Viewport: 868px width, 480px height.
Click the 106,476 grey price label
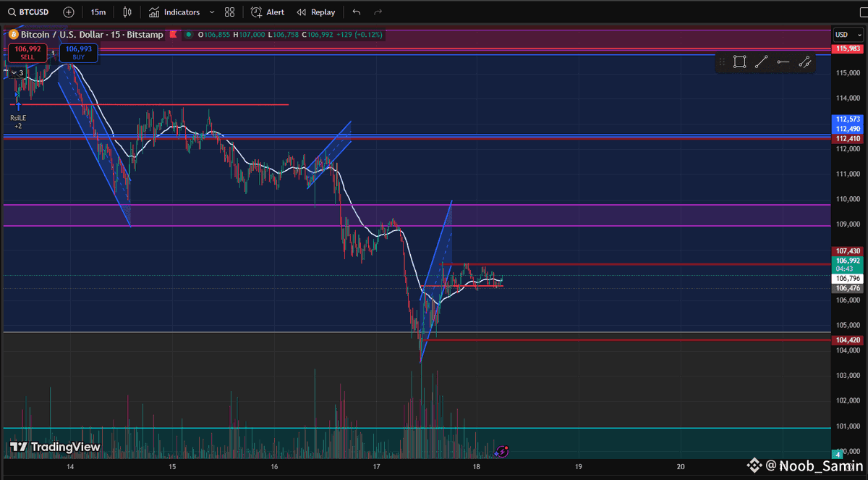click(847, 288)
